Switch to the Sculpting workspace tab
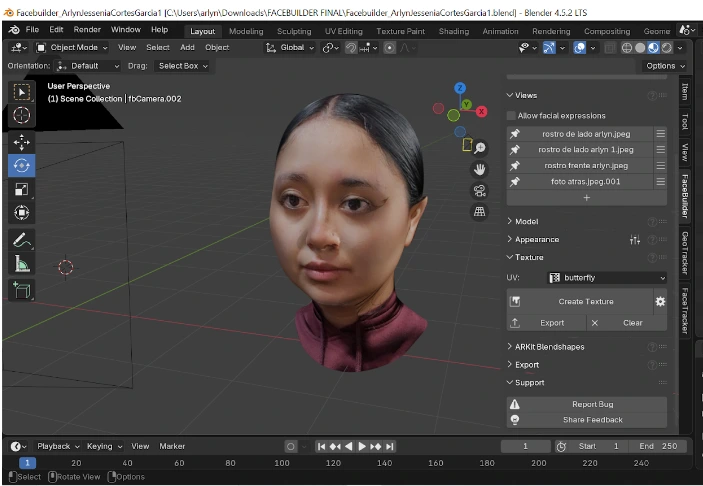 294,31
